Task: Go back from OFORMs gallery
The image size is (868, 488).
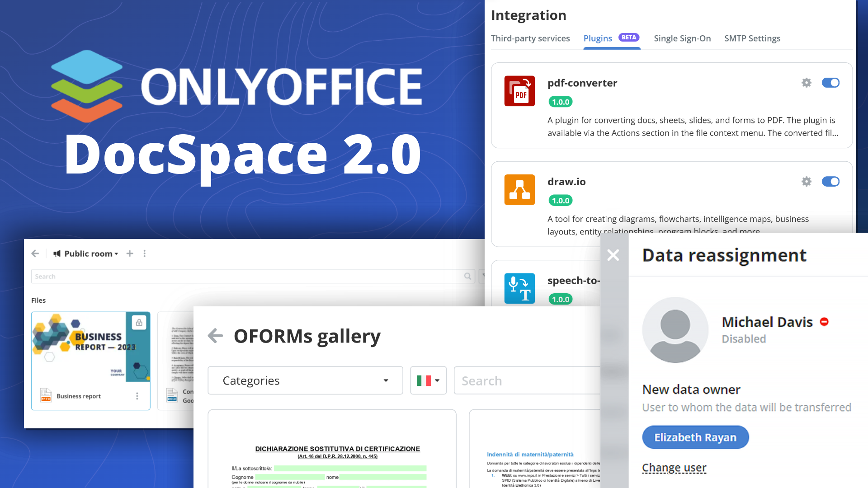Action: point(215,336)
